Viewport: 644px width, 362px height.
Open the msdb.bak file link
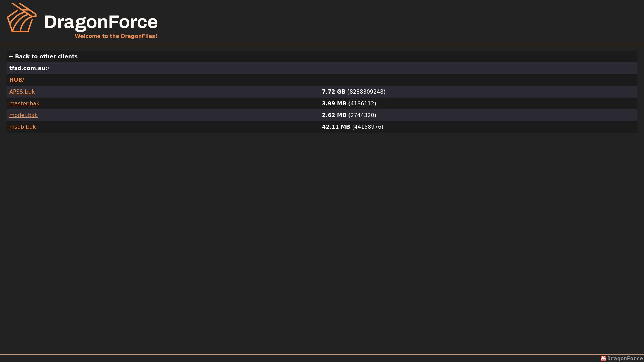point(22,127)
